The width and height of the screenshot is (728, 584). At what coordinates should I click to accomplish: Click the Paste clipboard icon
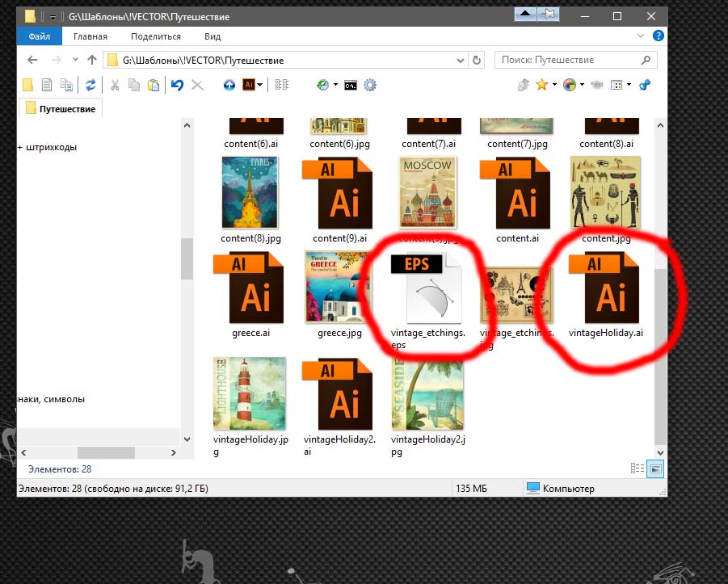click(154, 85)
